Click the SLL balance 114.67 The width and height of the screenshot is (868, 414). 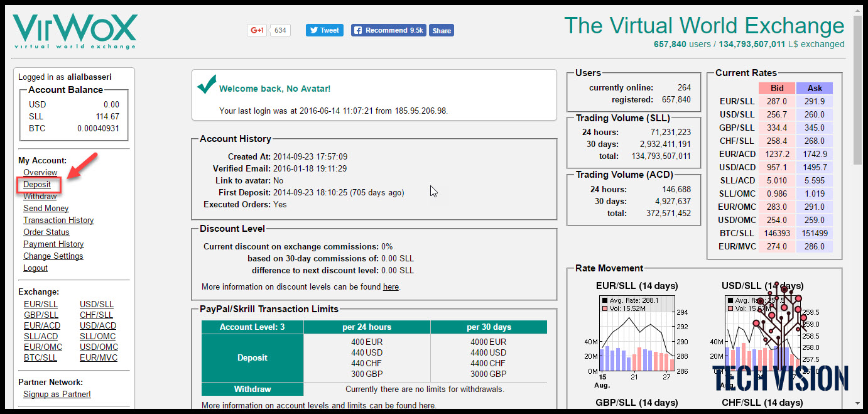[108, 116]
